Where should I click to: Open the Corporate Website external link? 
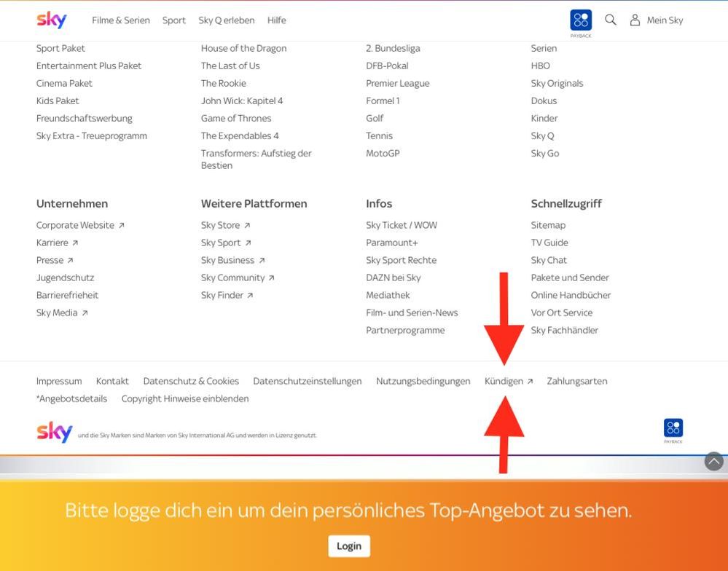(x=80, y=226)
